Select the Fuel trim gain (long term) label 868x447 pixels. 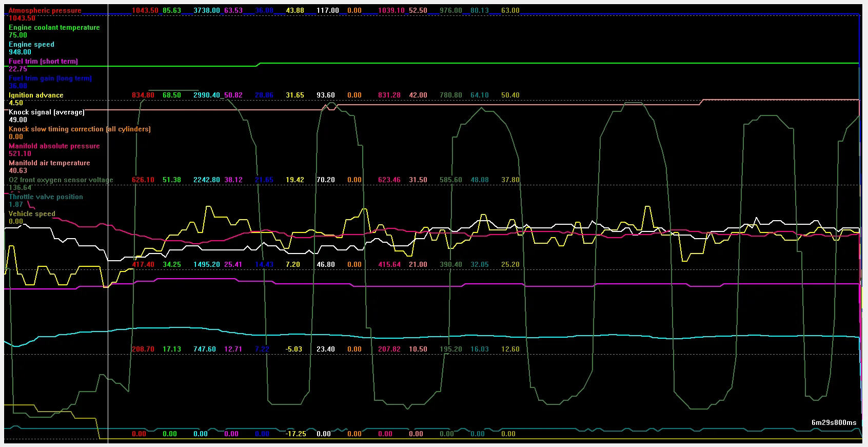50,78
